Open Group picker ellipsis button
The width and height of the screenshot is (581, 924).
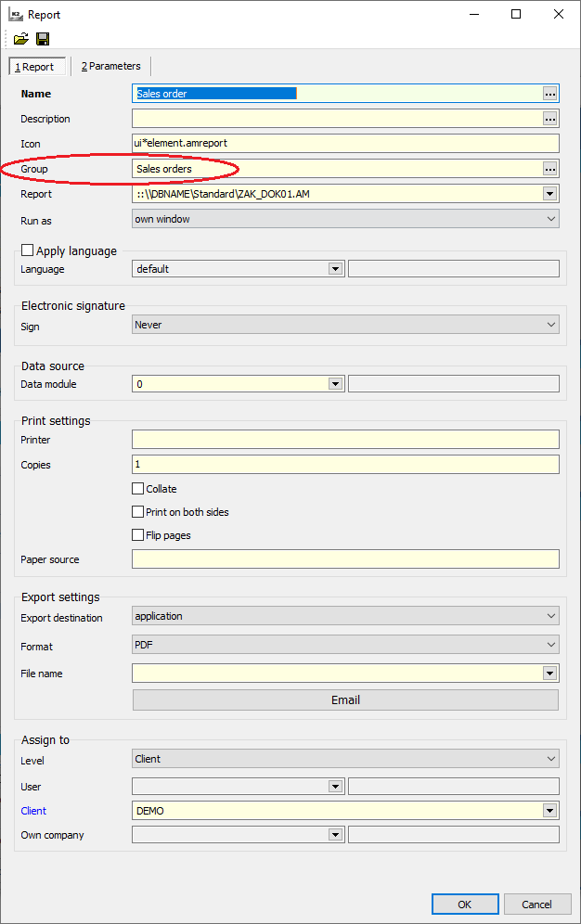click(x=549, y=169)
